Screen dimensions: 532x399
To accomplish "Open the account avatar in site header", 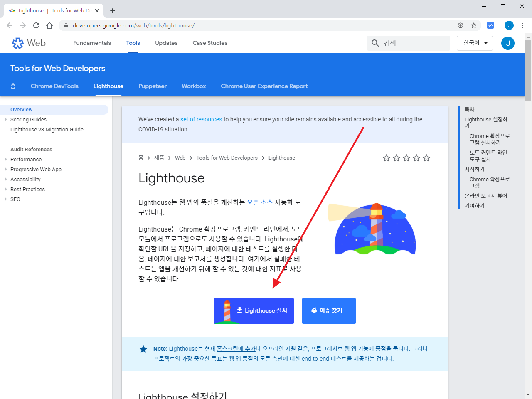I will [x=507, y=43].
